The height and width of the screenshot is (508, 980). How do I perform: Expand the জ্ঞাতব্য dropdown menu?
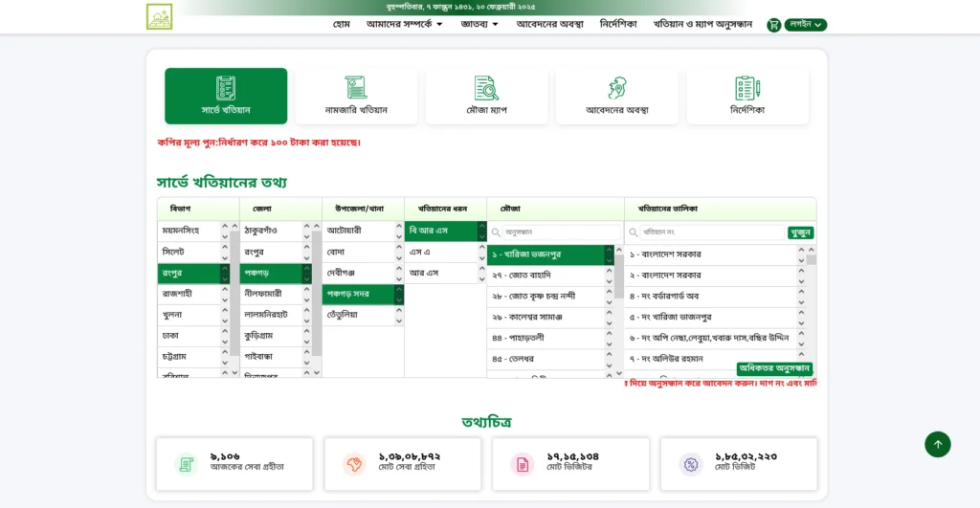pyautogui.click(x=479, y=24)
